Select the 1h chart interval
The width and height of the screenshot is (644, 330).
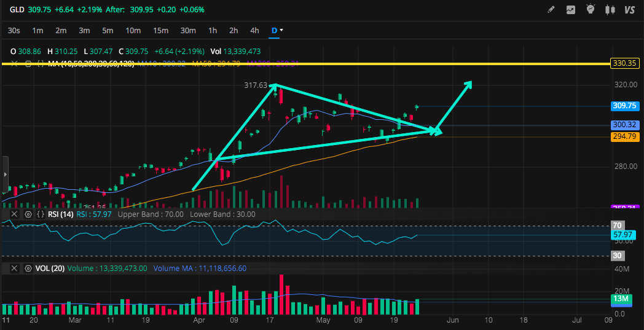[x=213, y=30]
